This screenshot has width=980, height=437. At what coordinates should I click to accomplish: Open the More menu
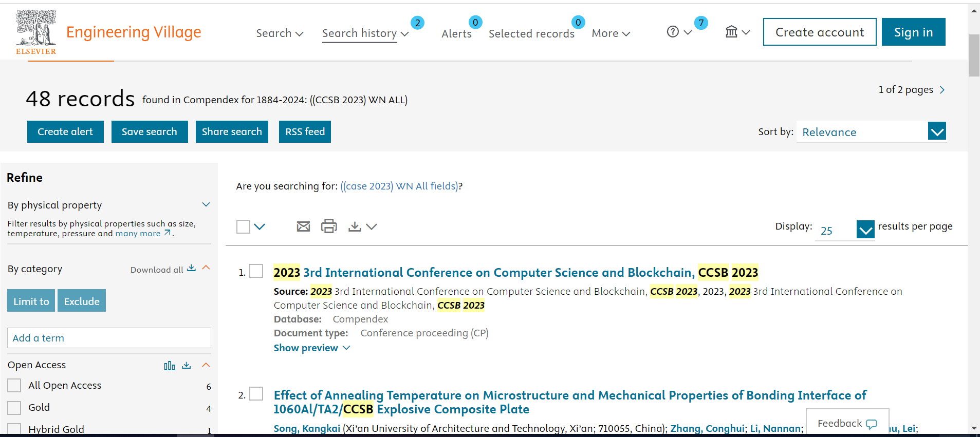pyautogui.click(x=611, y=33)
